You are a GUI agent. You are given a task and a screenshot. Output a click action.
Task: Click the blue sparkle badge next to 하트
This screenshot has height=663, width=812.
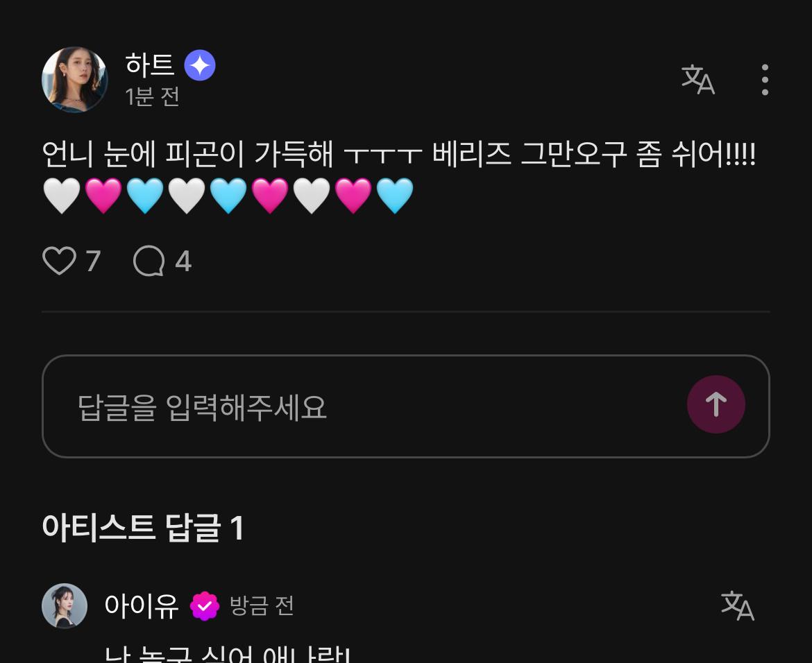[200, 65]
